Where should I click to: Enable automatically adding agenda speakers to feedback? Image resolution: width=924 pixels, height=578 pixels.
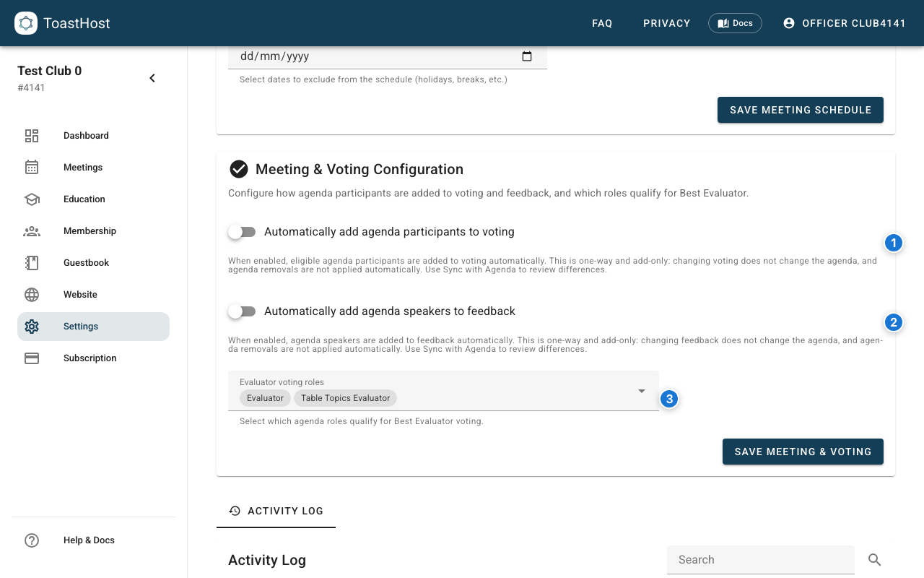(243, 311)
